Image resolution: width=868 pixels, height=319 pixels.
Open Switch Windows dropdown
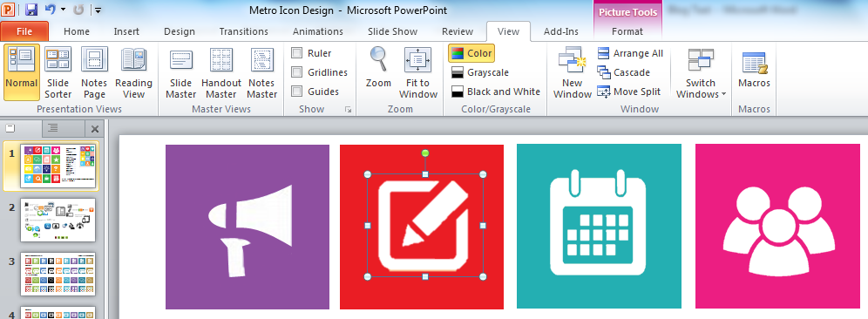pyautogui.click(x=701, y=72)
